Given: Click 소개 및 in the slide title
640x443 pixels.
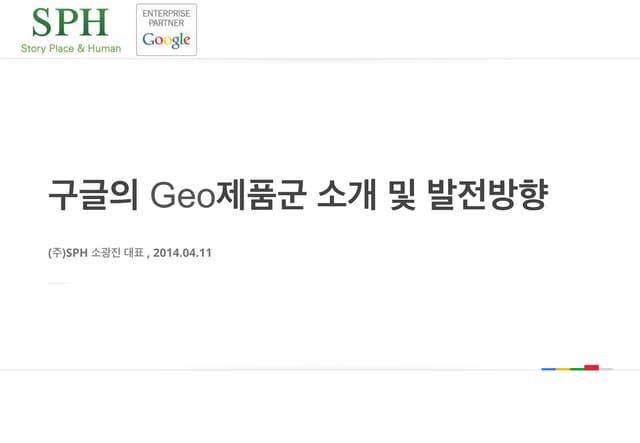Looking at the screenshot, I should pyautogui.click(x=365, y=194).
